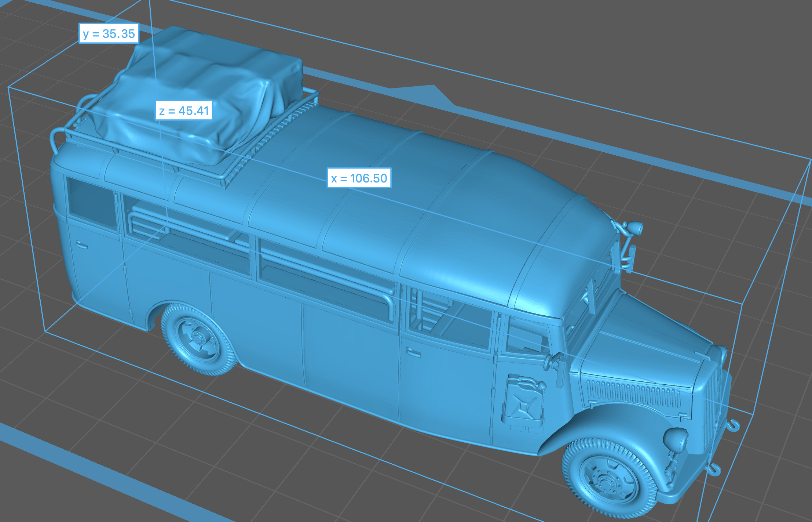Click the bus rear wheel
812x522 pixels.
click(197, 338)
